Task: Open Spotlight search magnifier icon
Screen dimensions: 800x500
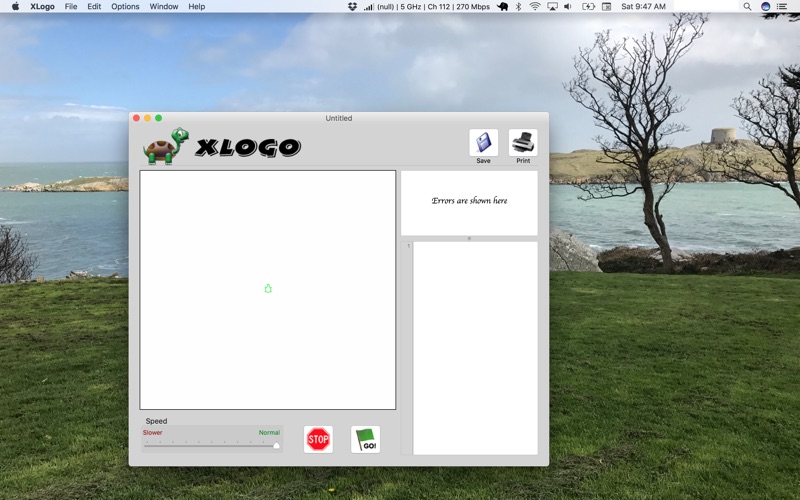Action: point(747,7)
